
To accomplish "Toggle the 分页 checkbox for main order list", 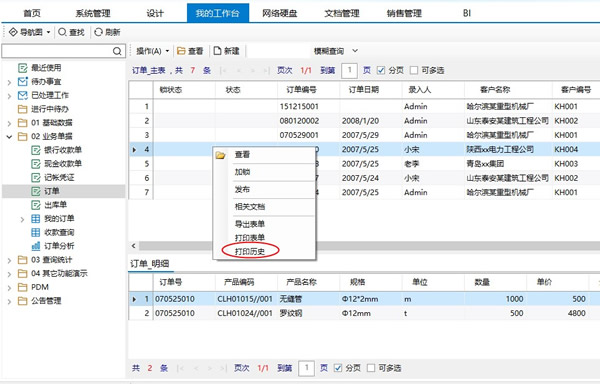I will [381, 70].
